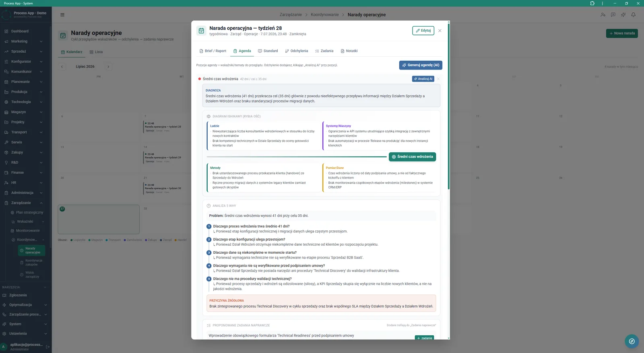The width and height of the screenshot is (644, 353).
Task: Click the Zakupy cart icon
Action: click(6, 152)
